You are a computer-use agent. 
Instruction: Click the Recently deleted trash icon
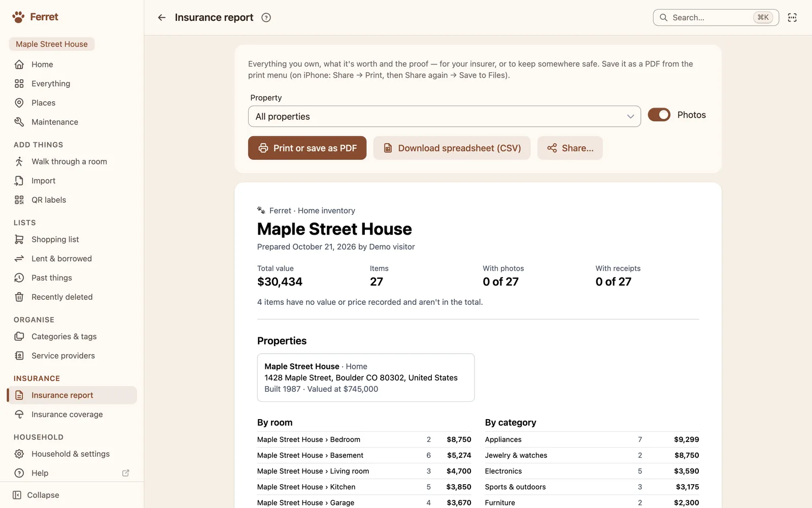click(x=19, y=297)
